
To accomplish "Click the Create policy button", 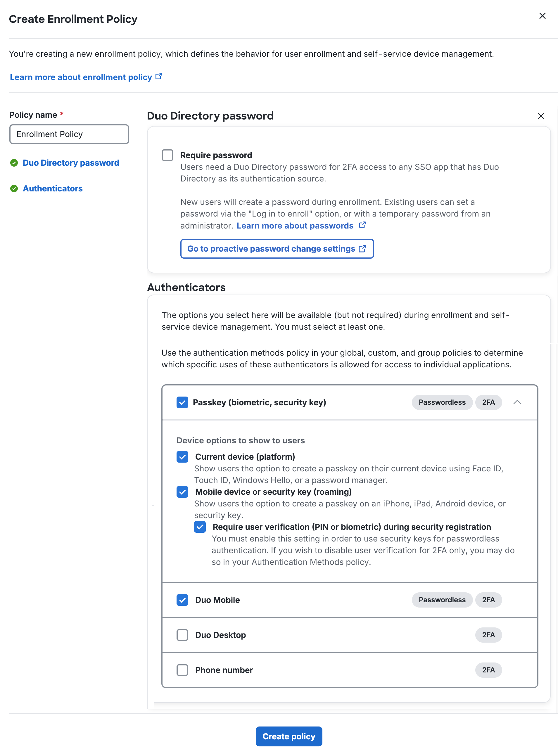I will (x=289, y=736).
